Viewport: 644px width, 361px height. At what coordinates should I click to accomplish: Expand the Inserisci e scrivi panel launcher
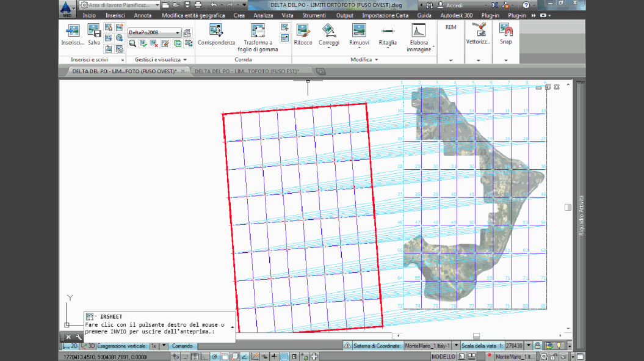(x=123, y=60)
